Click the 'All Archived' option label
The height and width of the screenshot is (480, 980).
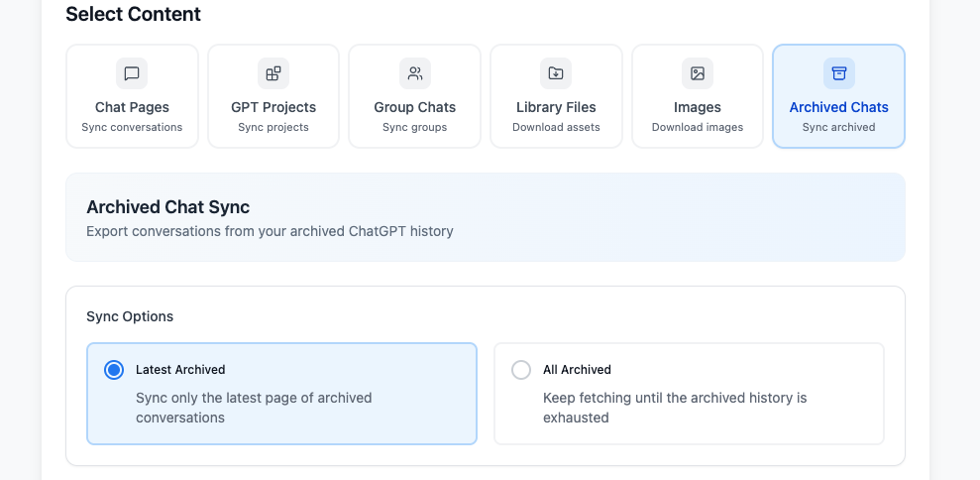[577, 370]
